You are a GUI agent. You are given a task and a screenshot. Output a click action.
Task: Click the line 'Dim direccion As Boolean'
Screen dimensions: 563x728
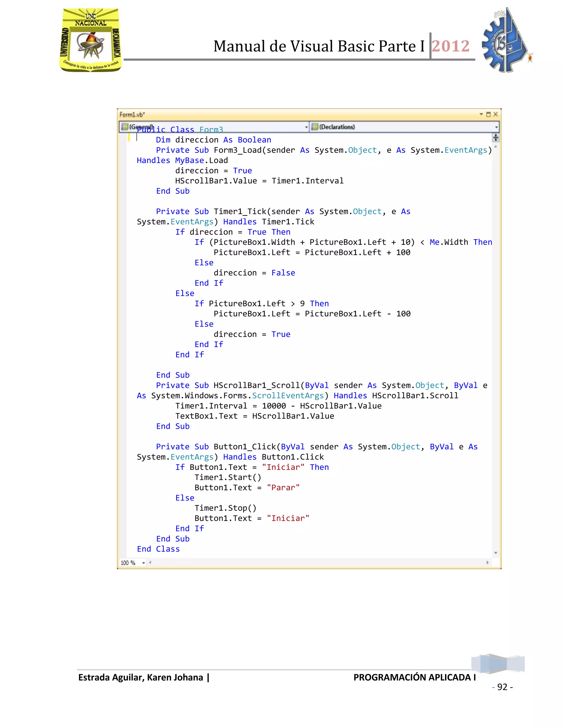[x=213, y=140]
